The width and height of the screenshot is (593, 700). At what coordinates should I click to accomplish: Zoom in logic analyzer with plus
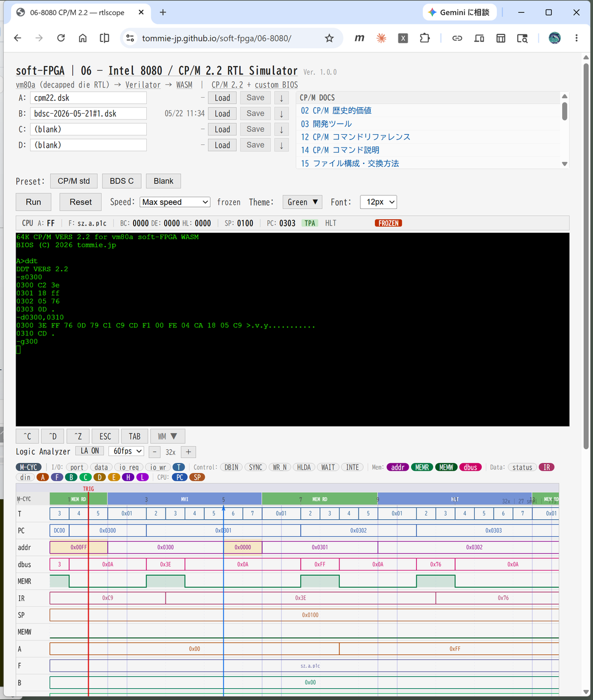point(188,452)
